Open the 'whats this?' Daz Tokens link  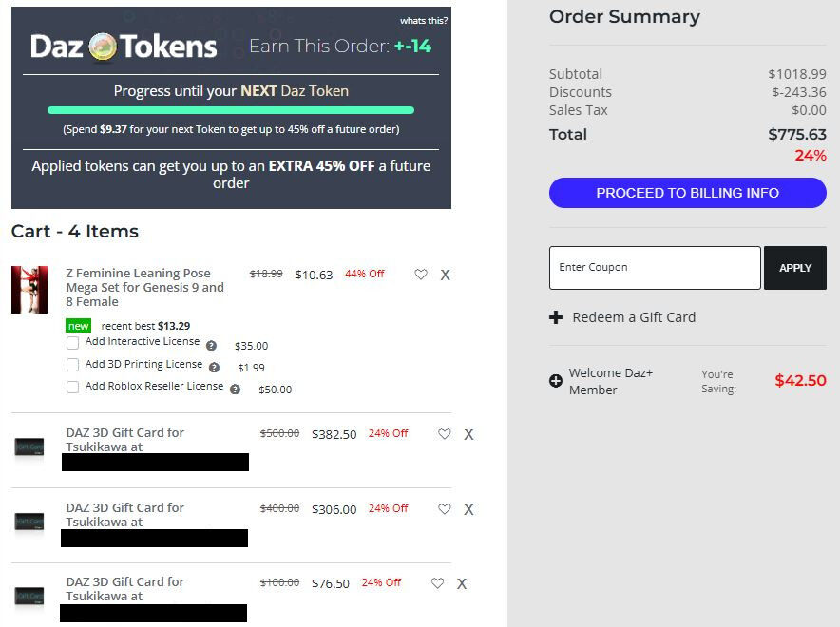click(424, 21)
